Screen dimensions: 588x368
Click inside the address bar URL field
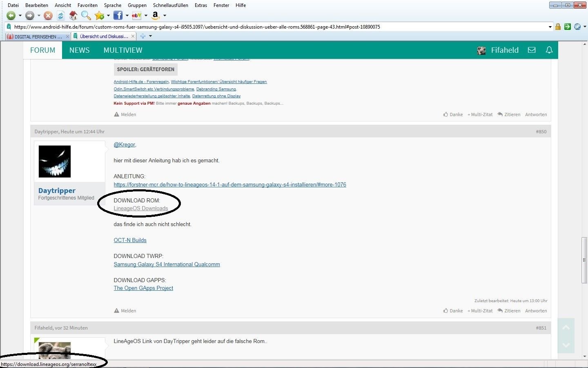point(279,27)
